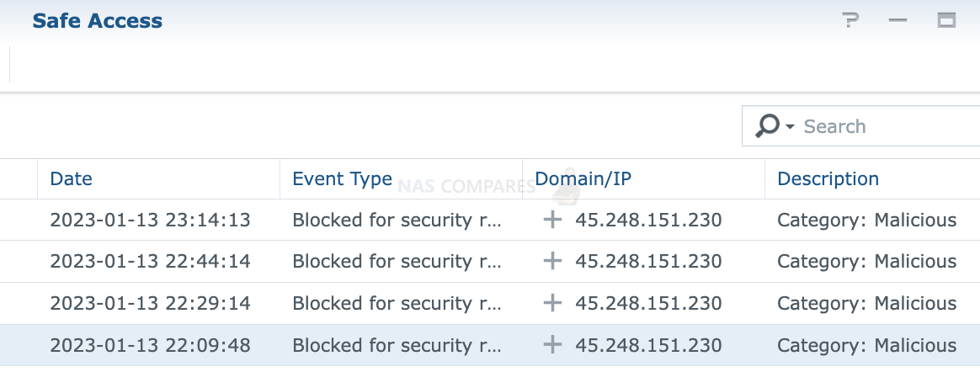
Task: Click the help question mark icon
Action: click(x=850, y=20)
